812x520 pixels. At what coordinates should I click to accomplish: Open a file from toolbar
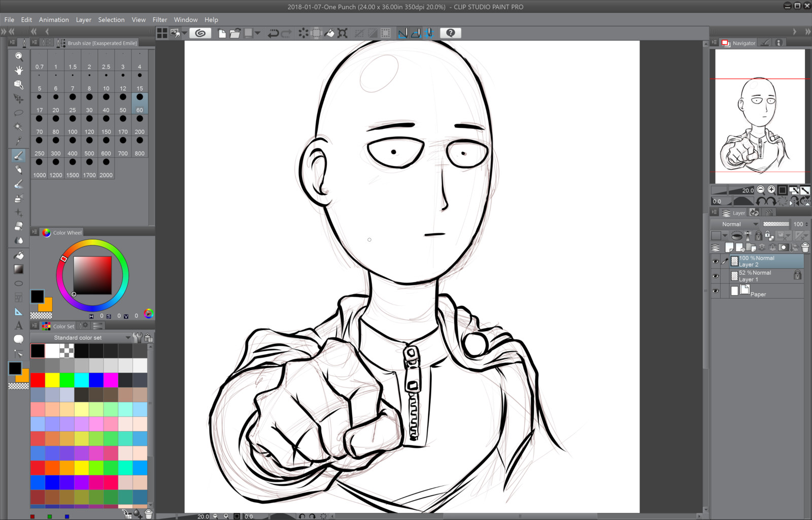tap(234, 33)
